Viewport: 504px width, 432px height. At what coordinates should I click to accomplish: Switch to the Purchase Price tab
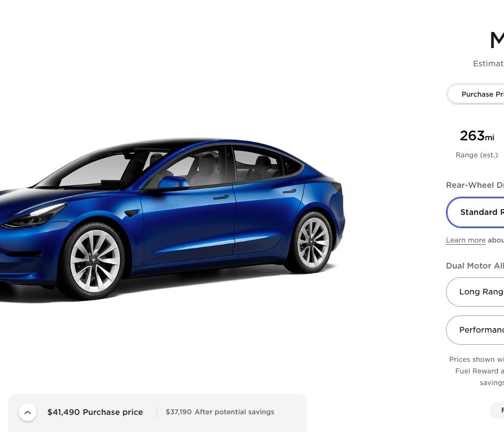click(476, 94)
